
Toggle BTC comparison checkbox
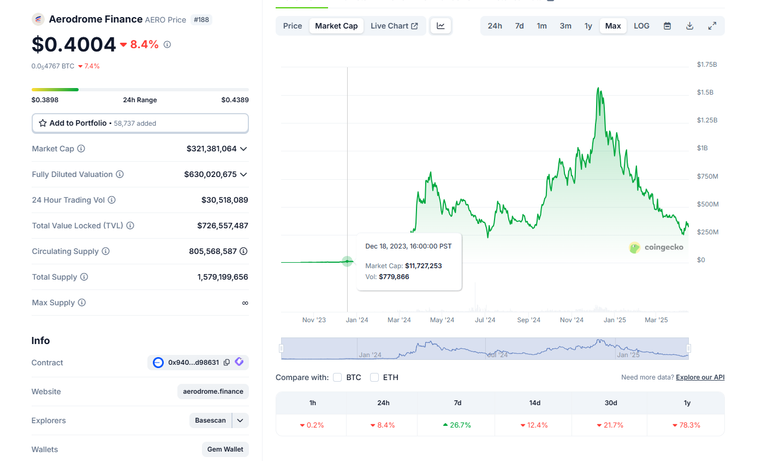pyautogui.click(x=337, y=377)
